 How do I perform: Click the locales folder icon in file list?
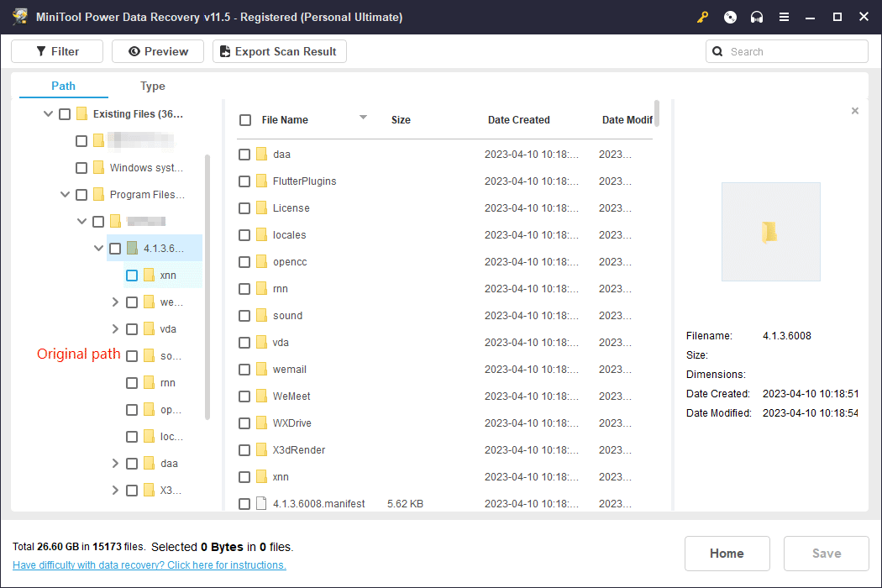tap(261, 234)
